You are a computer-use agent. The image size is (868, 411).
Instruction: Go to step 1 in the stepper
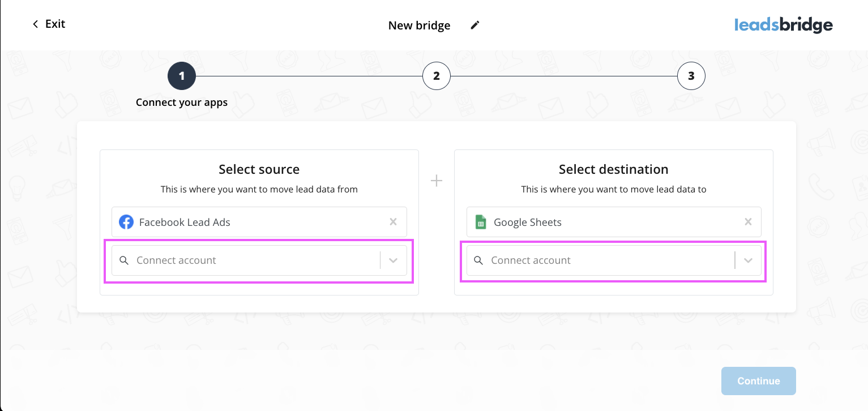coord(182,76)
